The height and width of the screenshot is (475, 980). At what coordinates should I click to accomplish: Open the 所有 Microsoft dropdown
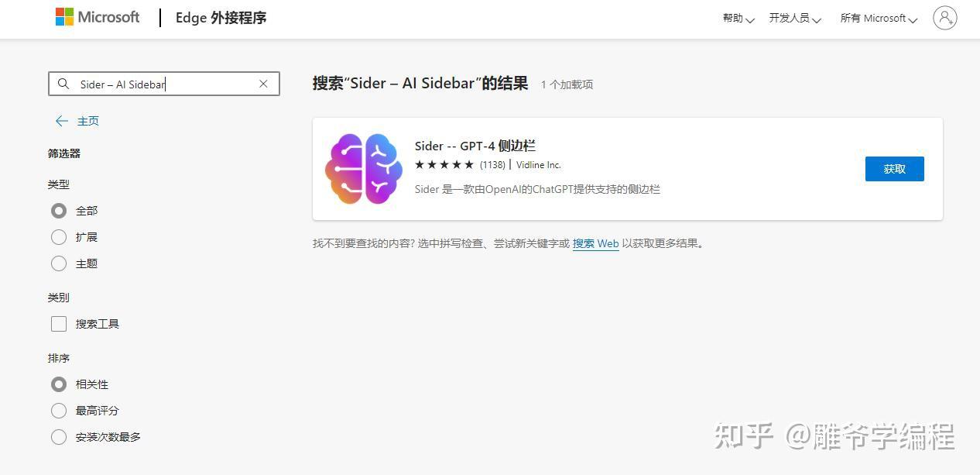873,18
